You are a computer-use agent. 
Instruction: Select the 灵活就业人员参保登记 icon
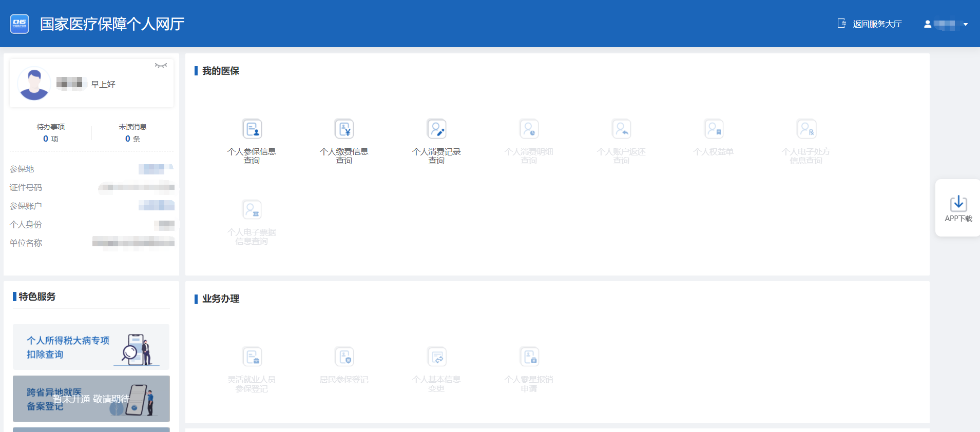tap(252, 357)
